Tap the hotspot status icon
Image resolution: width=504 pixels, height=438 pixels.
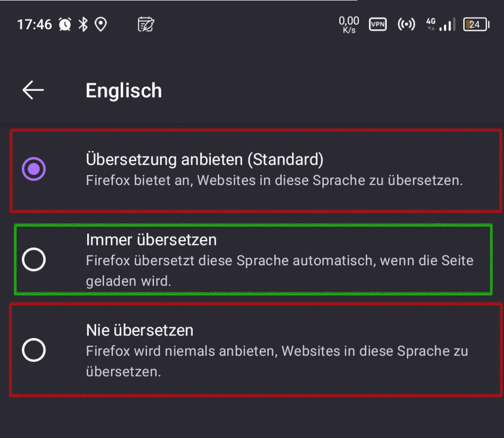[x=406, y=24]
